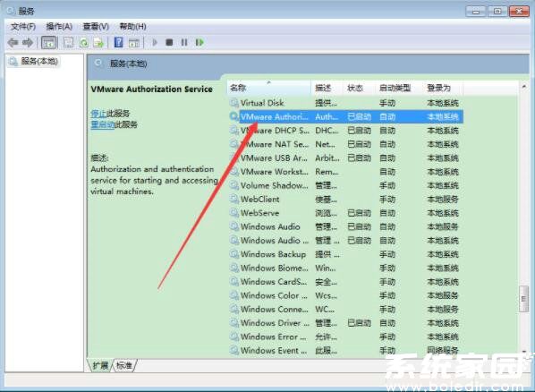
Task: Select the Windows Conne... service
Action: click(346, 310)
